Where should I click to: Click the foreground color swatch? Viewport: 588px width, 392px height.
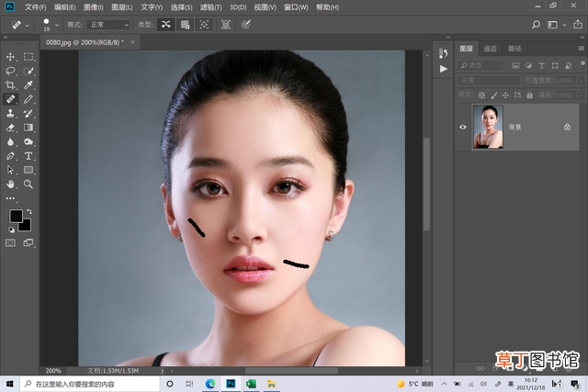click(x=16, y=216)
